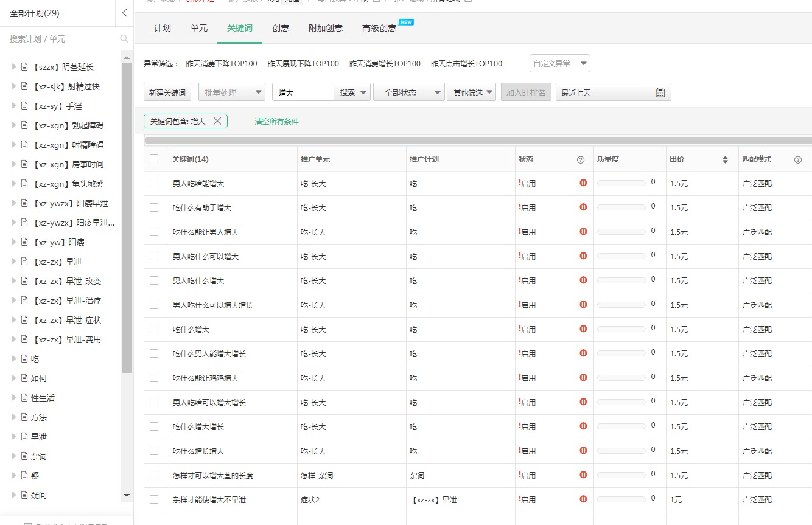Click the keyword search input containing 增大

click(304, 92)
